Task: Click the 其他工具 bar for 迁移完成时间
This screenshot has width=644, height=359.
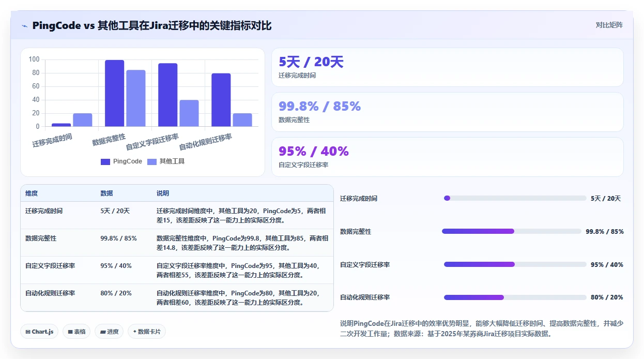Action: [x=83, y=120]
